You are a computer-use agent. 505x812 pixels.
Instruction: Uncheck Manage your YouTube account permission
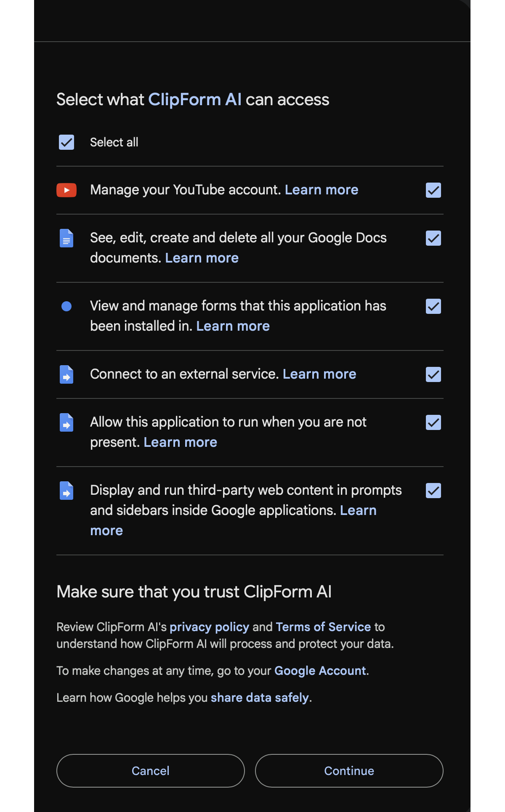tap(433, 190)
